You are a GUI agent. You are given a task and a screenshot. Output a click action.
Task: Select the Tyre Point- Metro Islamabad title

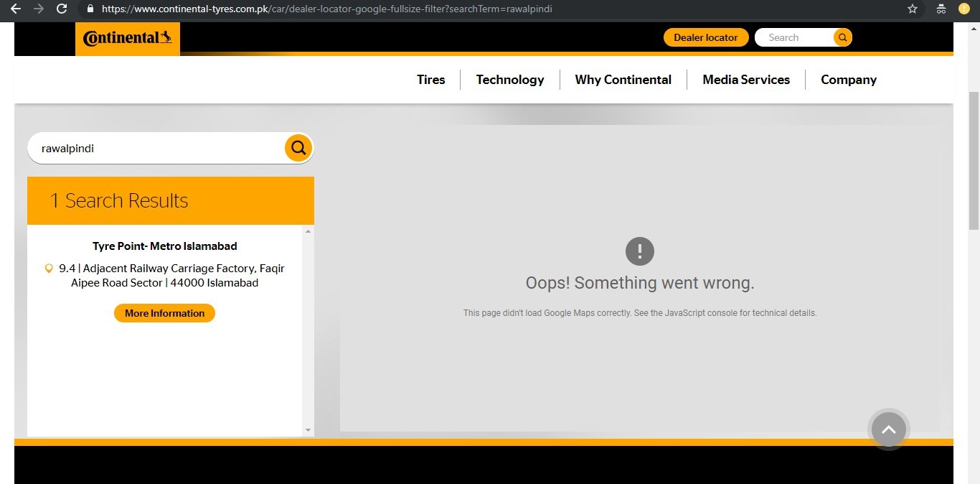[x=165, y=246]
